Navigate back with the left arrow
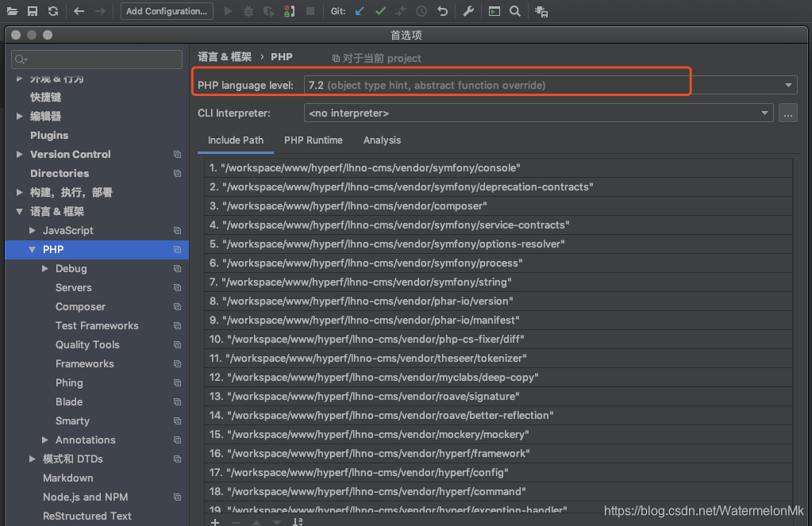This screenshot has height=526, width=812. 79,11
